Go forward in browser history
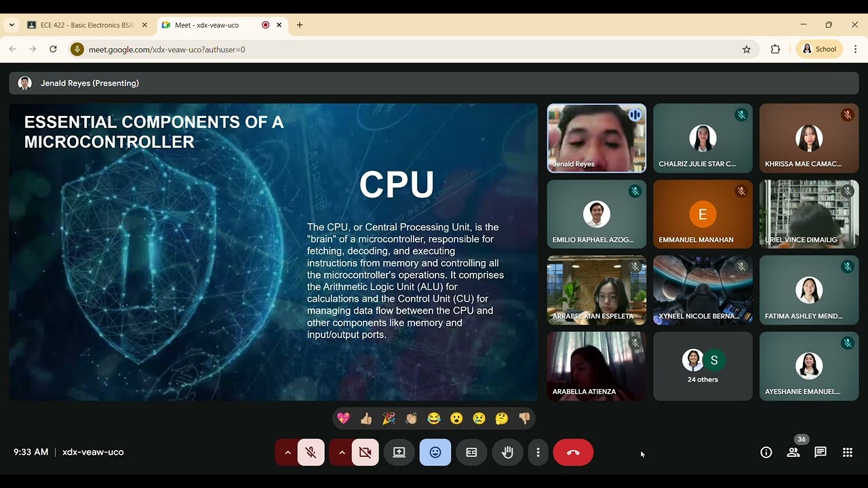This screenshot has height=488, width=868. click(x=33, y=49)
